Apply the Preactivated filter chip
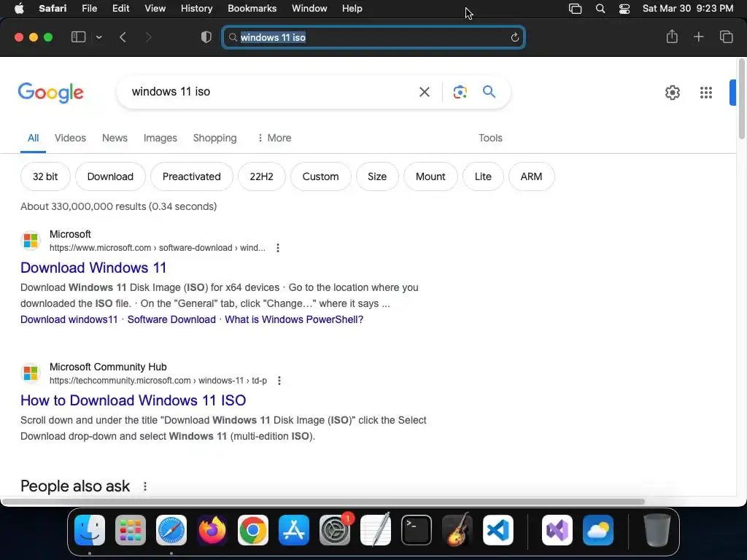This screenshot has width=747, height=560. 192,176
